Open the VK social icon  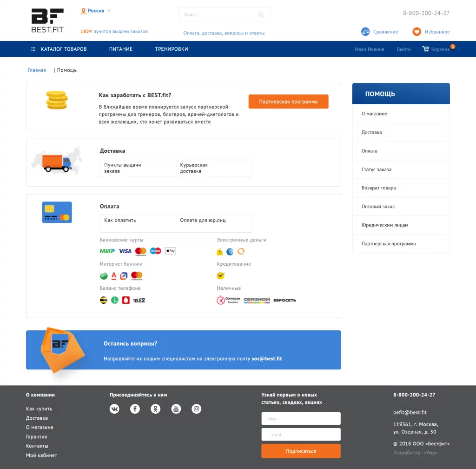114,409
